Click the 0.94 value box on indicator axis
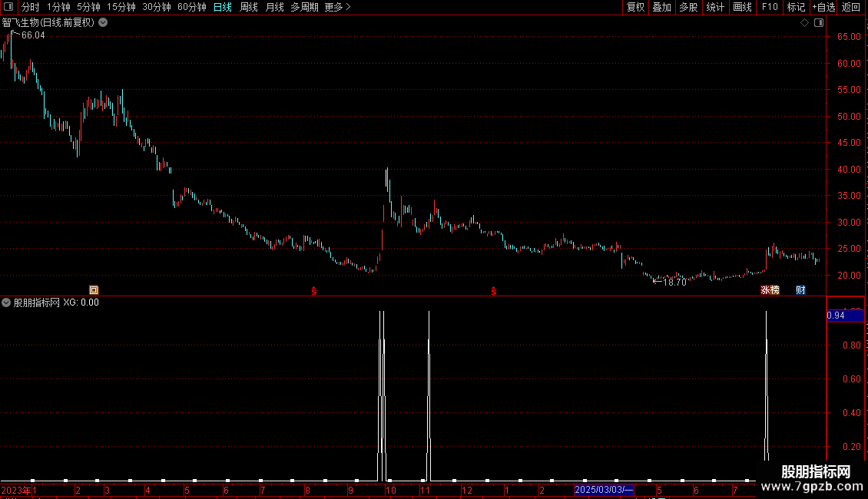This screenshot has height=499, width=868. 845,316
